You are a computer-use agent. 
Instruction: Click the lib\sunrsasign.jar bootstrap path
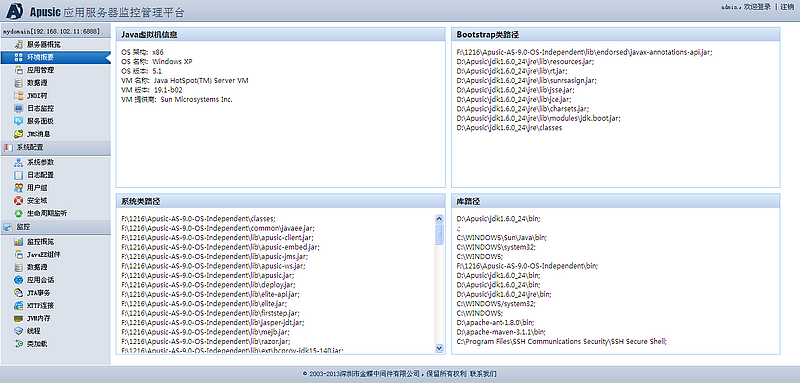527,80
